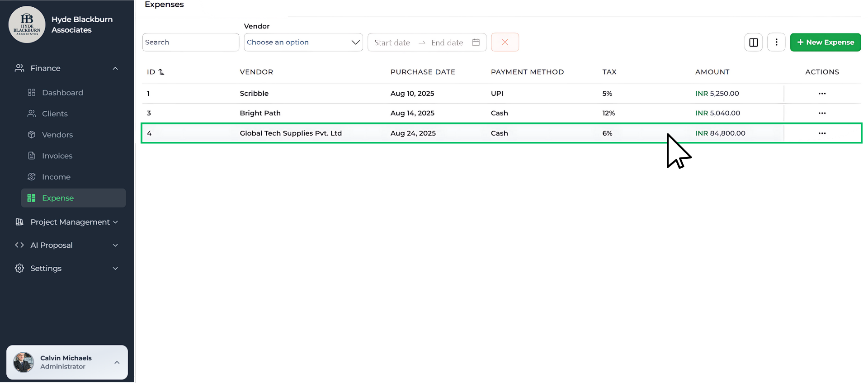
Task: Click the calendar icon in date range
Action: pyautogui.click(x=476, y=43)
